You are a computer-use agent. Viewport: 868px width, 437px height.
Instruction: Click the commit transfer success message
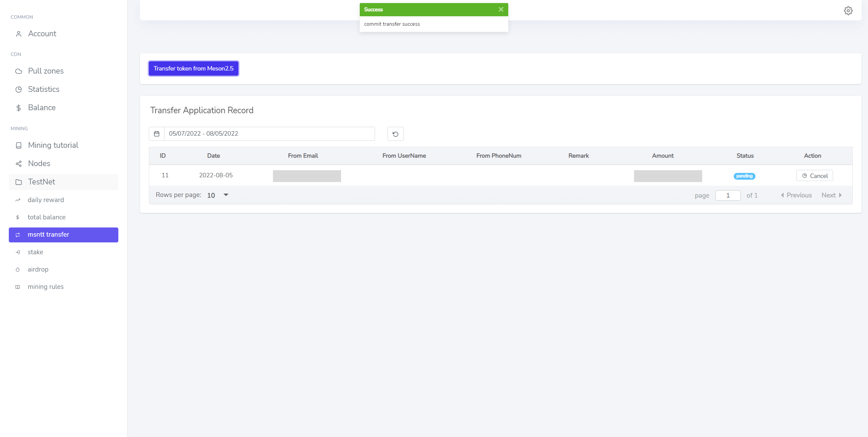(x=392, y=24)
